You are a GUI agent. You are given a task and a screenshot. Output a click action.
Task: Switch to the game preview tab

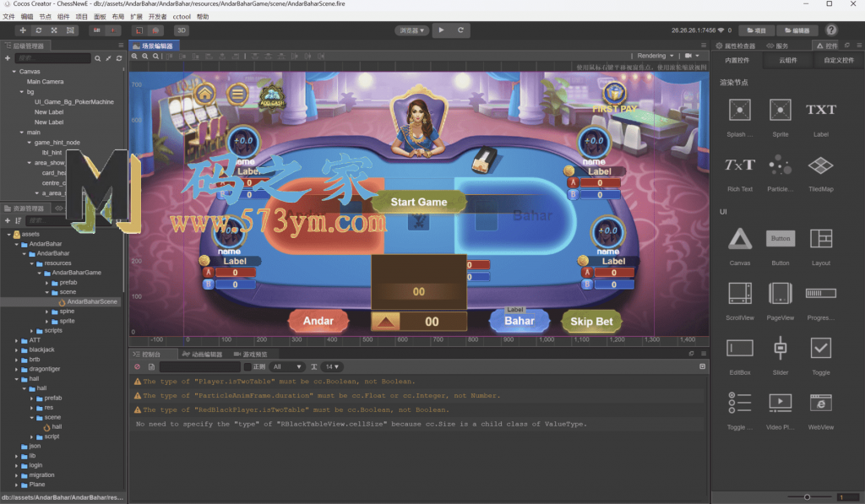(x=250, y=354)
